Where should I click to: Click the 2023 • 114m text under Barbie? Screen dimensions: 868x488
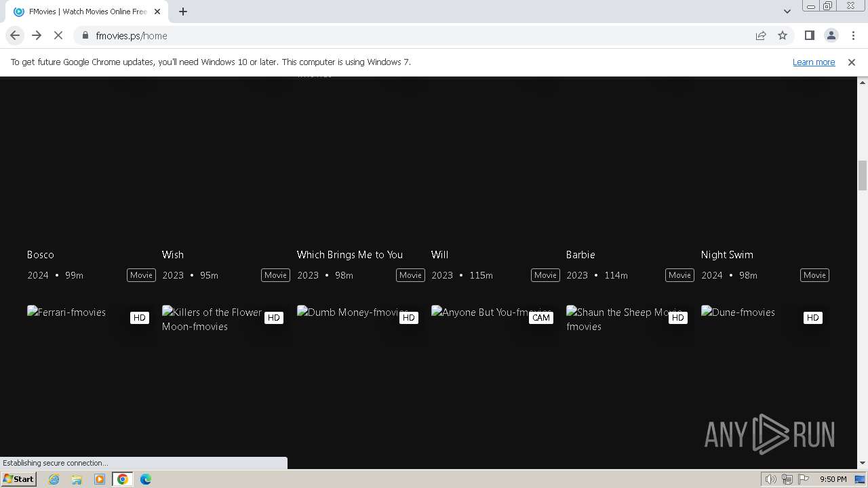[597, 275]
